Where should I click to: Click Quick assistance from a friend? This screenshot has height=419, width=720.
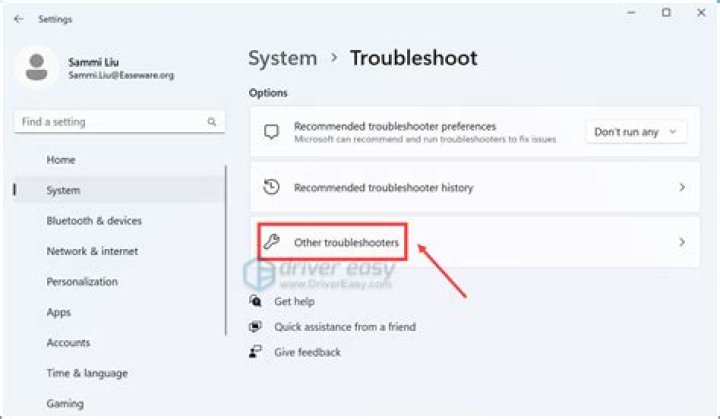click(344, 327)
